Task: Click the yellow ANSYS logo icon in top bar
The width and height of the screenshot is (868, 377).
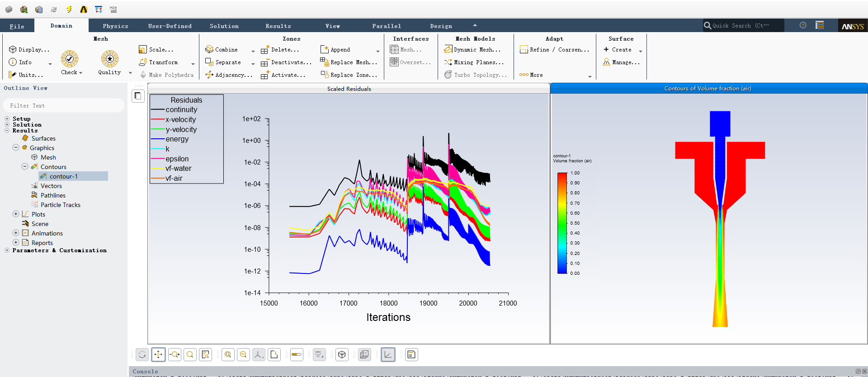Action: [84, 9]
